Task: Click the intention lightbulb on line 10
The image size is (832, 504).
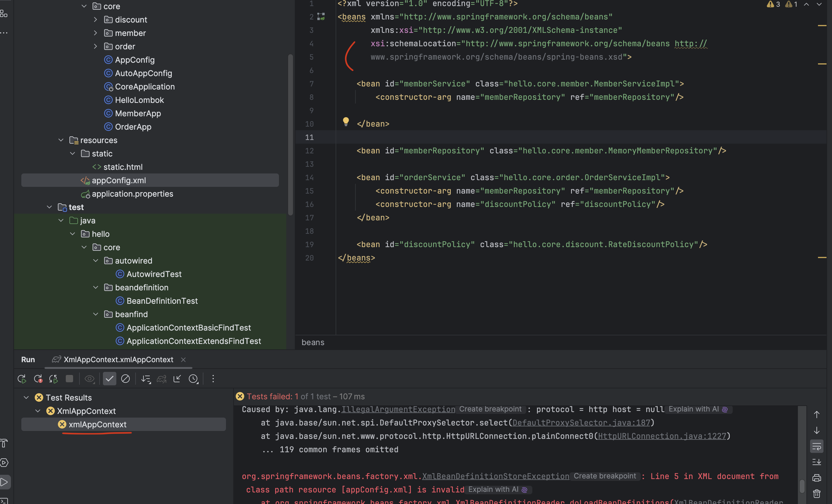Action: tap(346, 121)
